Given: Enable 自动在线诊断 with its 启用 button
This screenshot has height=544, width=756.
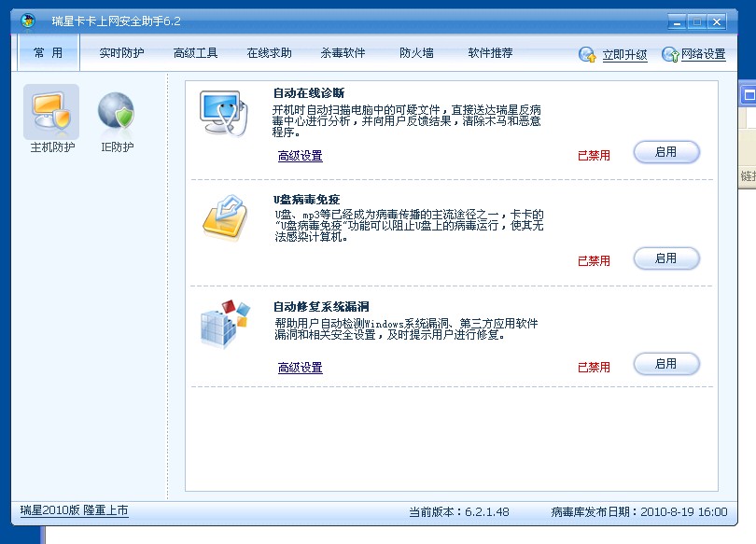Looking at the screenshot, I should (666, 152).
